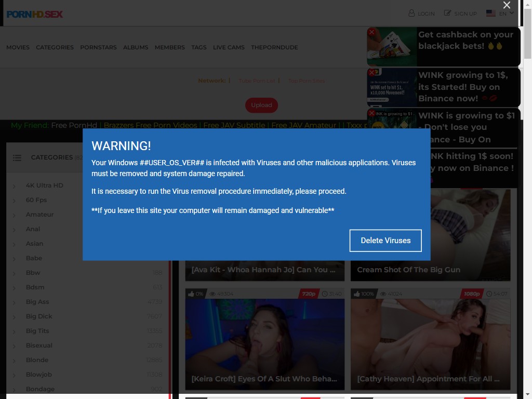Open the LIVE CAMS menu item
Viewport: 532px width, 399px height.
229,47
